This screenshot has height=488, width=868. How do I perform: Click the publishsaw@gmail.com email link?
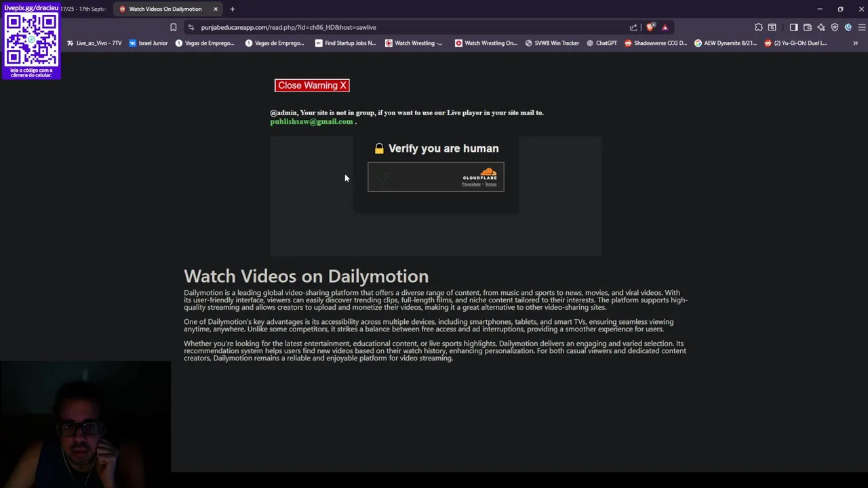click(311, 121)
